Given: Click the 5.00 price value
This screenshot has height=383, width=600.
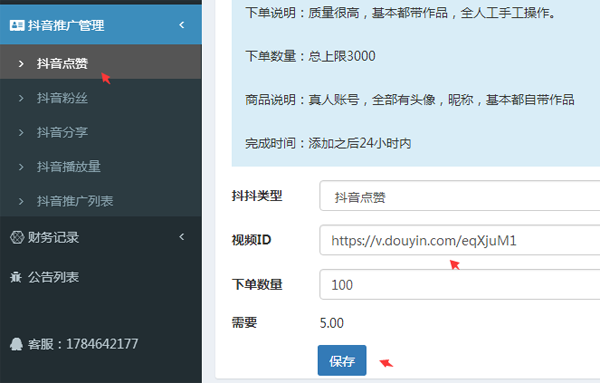Looking at the screenshot, I should pyautogui.click(x=332, y=323).
